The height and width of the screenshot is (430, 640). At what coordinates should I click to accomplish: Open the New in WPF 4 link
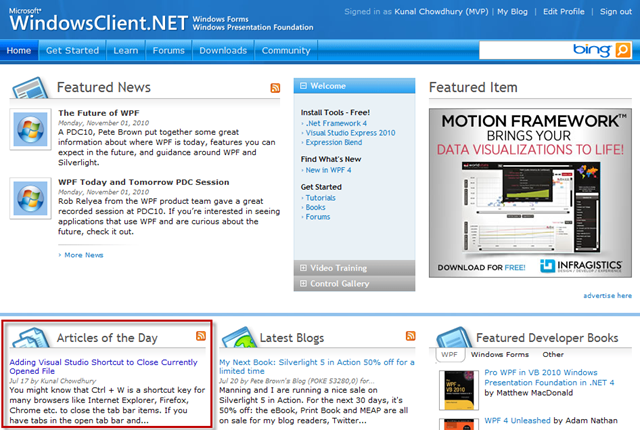click(x=329, y=170)
